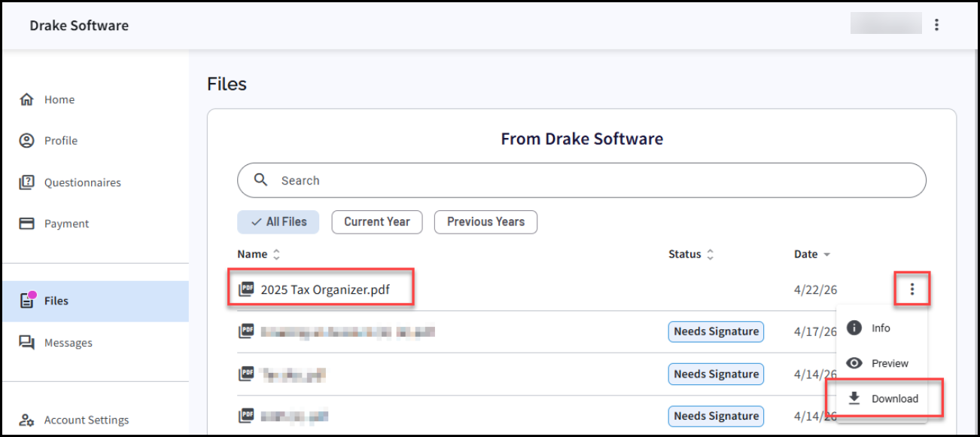Filter files by Current Year
Viewport: 980px width, 437px height.
click(x=377, y=222)
